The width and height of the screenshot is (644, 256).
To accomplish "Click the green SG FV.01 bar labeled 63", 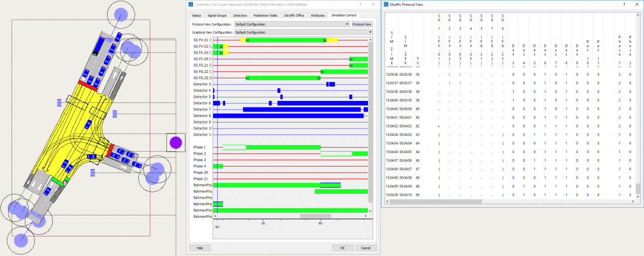I will click(286, 40).
